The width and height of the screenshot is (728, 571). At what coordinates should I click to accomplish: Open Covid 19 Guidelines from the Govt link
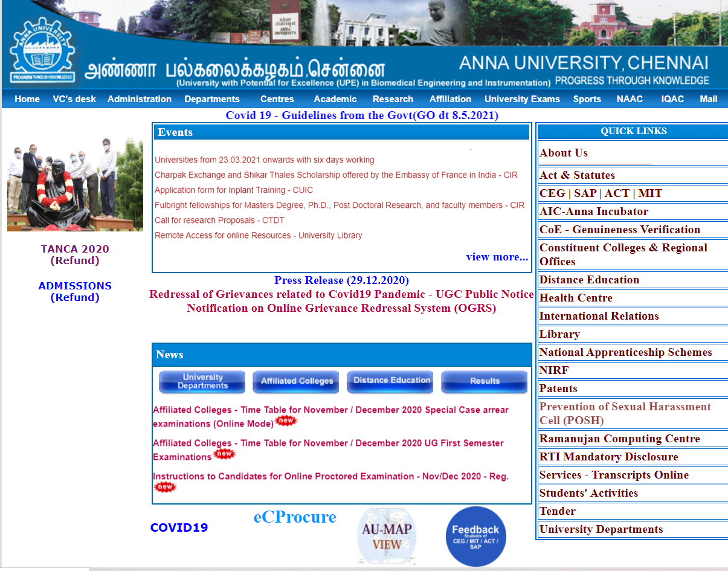[362, 115]
